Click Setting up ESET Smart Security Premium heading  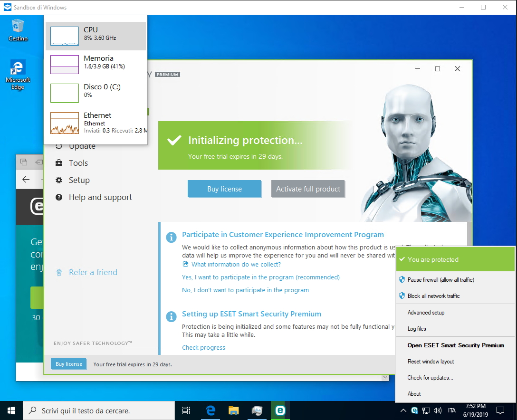[251, 314]
